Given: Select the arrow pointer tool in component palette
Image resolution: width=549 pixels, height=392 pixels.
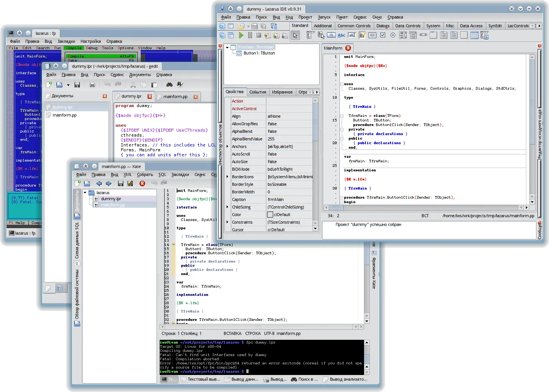Looking at the screenshot, I should point(295,36).
